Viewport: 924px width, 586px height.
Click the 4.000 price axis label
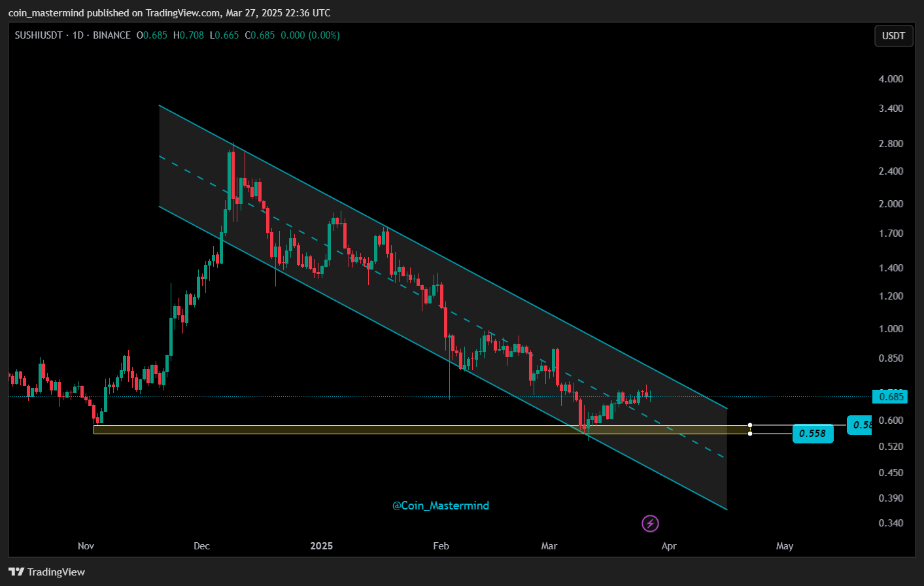891,79
